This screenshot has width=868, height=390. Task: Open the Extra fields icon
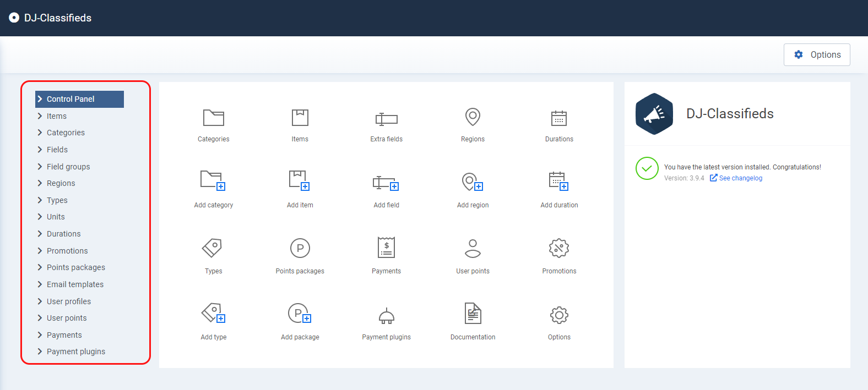[x=387, y=118]
